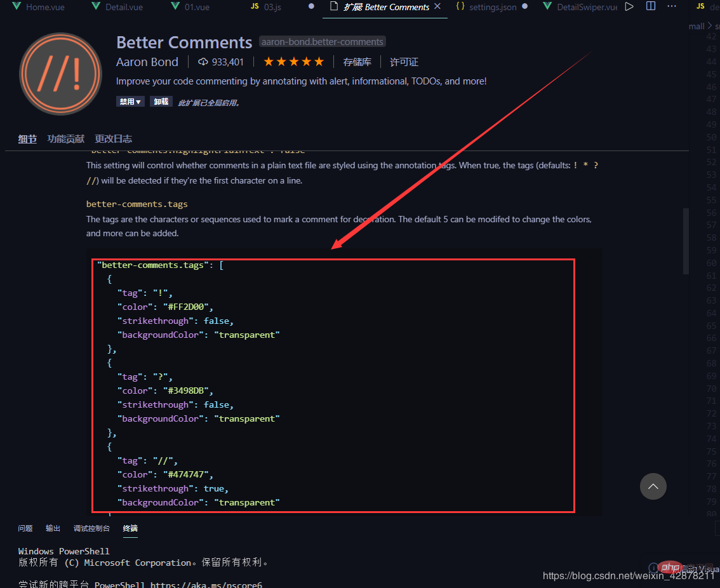Click line number 60 in right editor

[711, 263]
